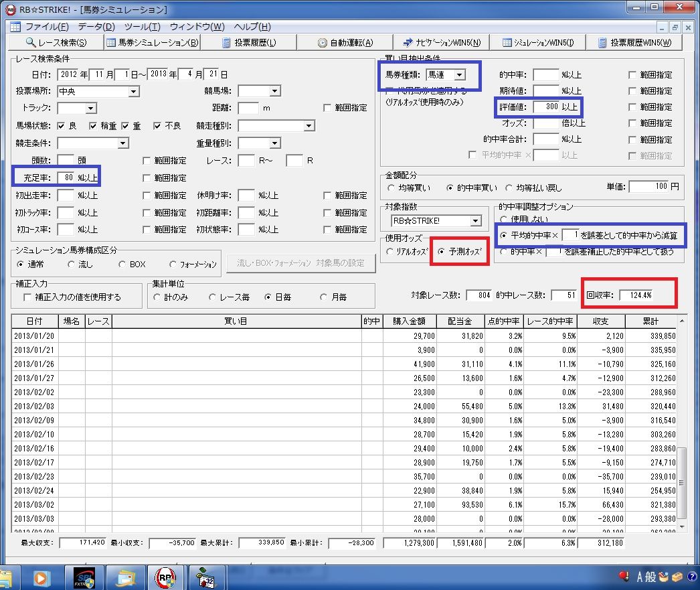Screen dimensions: 700x590
Task: Open the ファイル(F) menu
Action: click(x=47, y=27)
